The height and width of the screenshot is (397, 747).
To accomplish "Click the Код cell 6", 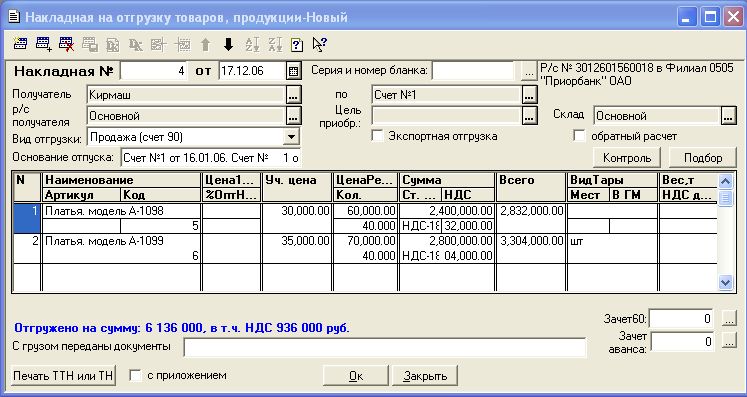I will pyautogui.click(x=160, y=255).
